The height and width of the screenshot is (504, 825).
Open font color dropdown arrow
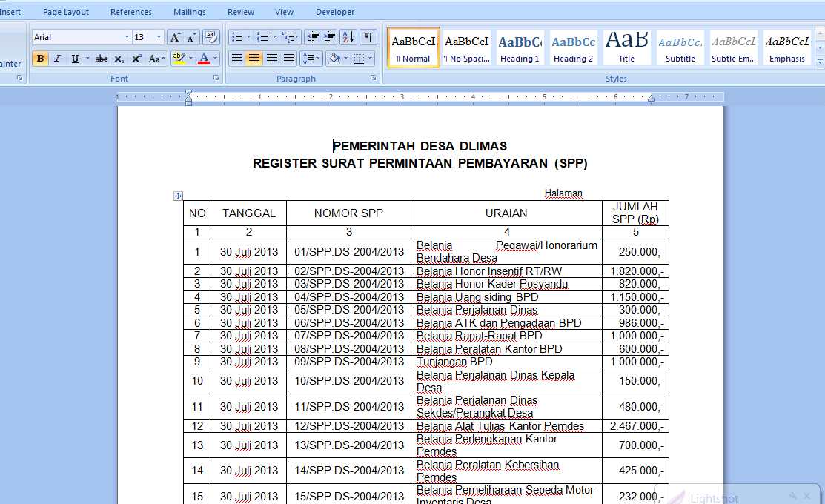[215, 59]
